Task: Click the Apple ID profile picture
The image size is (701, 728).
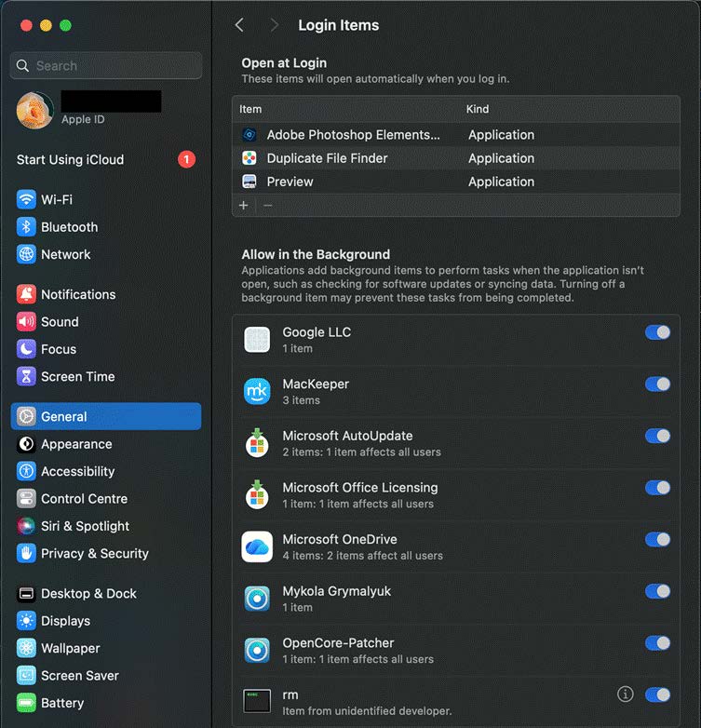Action: tap(34, 110)
